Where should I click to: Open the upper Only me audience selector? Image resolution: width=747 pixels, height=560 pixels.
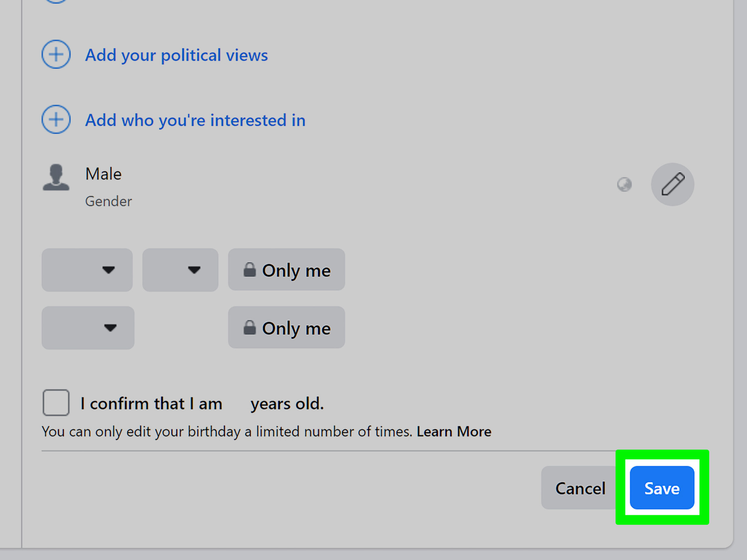pyautogui.click(x=286, y=270)
